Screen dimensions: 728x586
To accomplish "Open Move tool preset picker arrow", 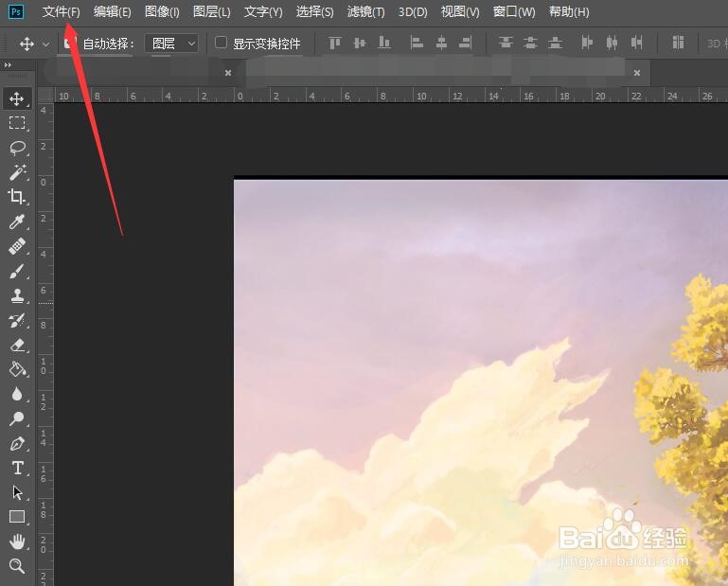I will pyautogui.click(x=45, y=44).
